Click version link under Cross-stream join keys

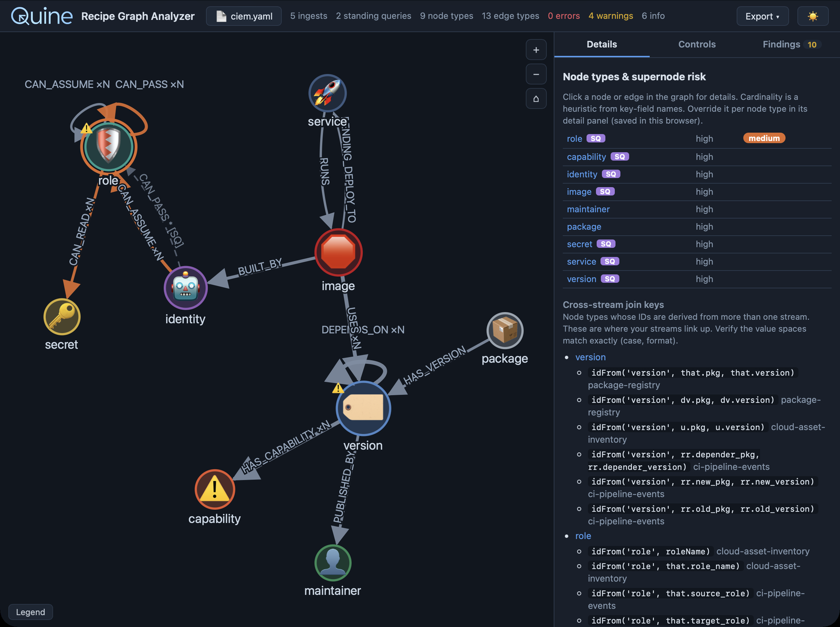[x=591, y=357]
